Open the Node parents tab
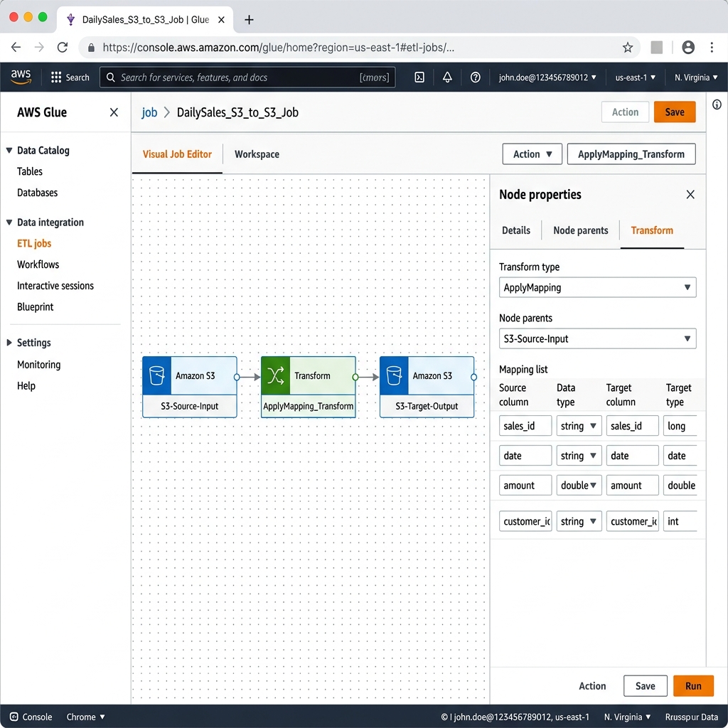Image resolution: width=728 pixels, height=728 pixels. (580, 230)
